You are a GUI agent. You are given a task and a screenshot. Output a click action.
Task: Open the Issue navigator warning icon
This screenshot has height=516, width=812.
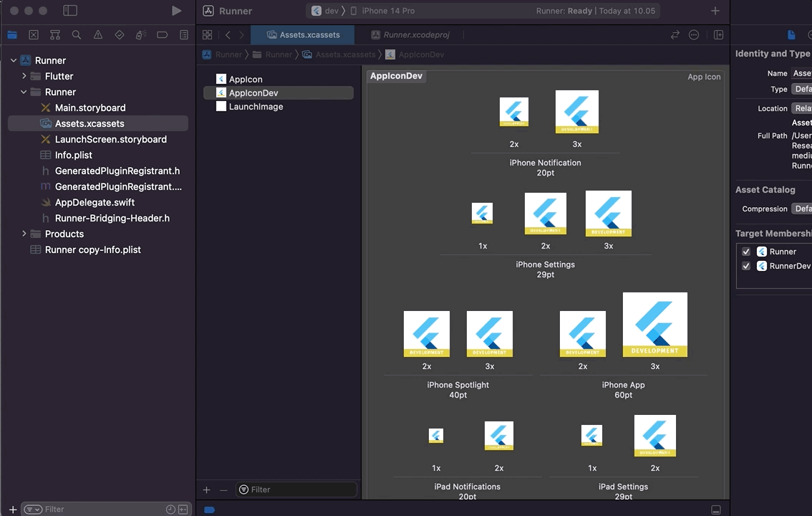coord(98,34)
